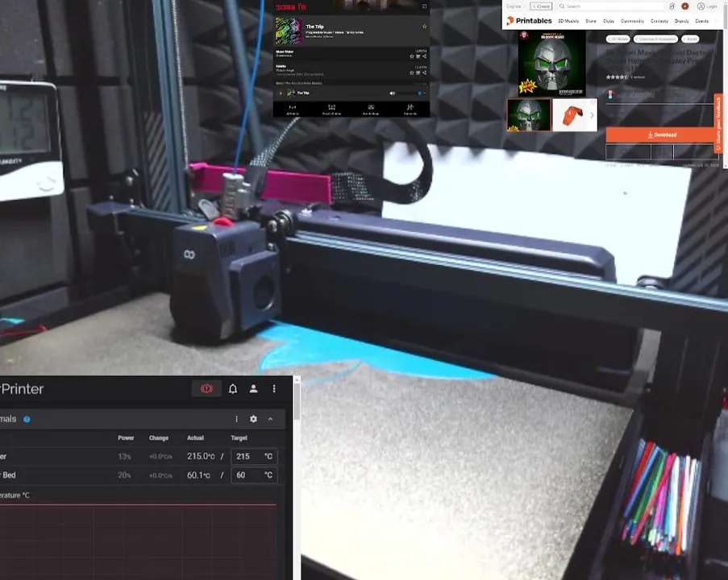
Task: Edit the heater bed target temperature field showing 60
Action: coord(254,475)
